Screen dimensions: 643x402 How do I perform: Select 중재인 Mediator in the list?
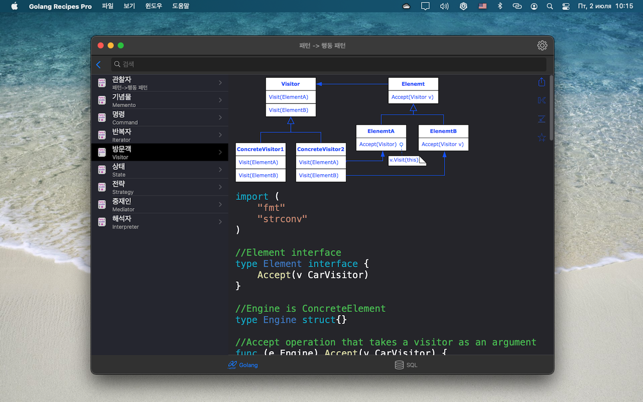(x=160, y=204)
